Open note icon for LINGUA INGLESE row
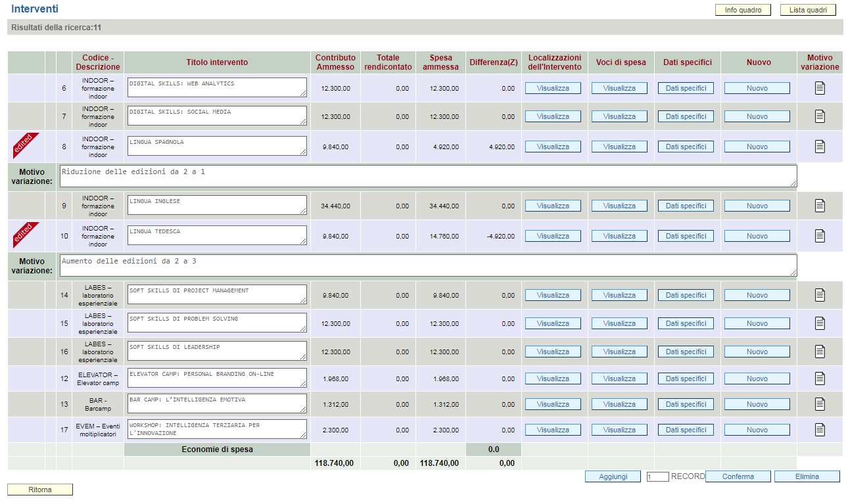This screenshot has height=504, width=846. (x=819, y=206)
